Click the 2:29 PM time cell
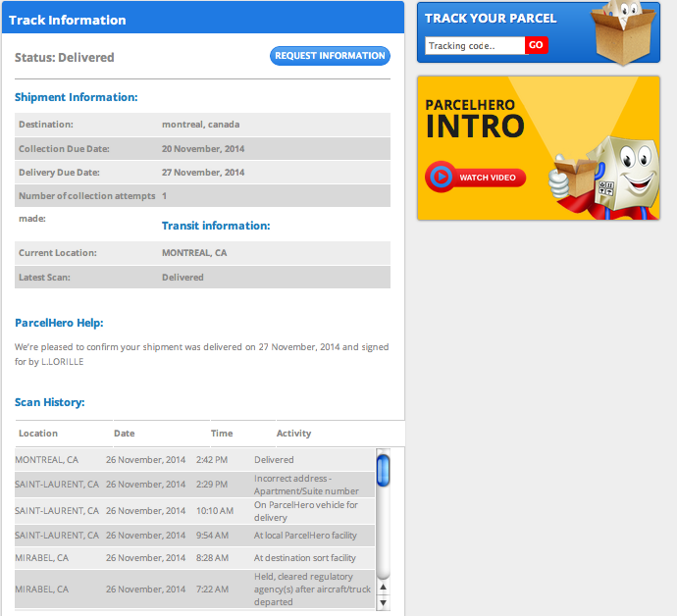The height and width of the screenshot is (616, 677). (212, 485)
